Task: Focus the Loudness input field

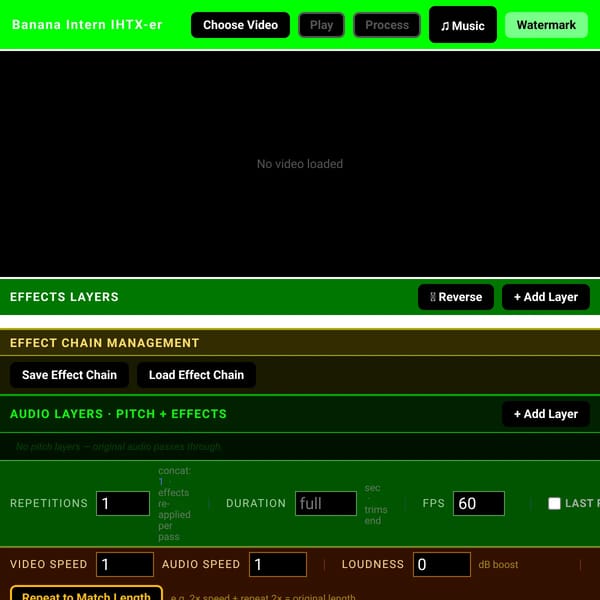Action: [442, 564]
